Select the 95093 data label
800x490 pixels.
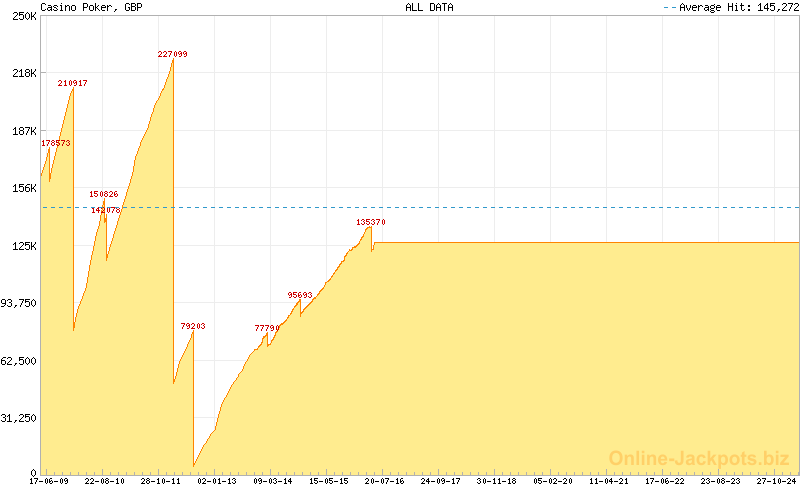[300, 295]
